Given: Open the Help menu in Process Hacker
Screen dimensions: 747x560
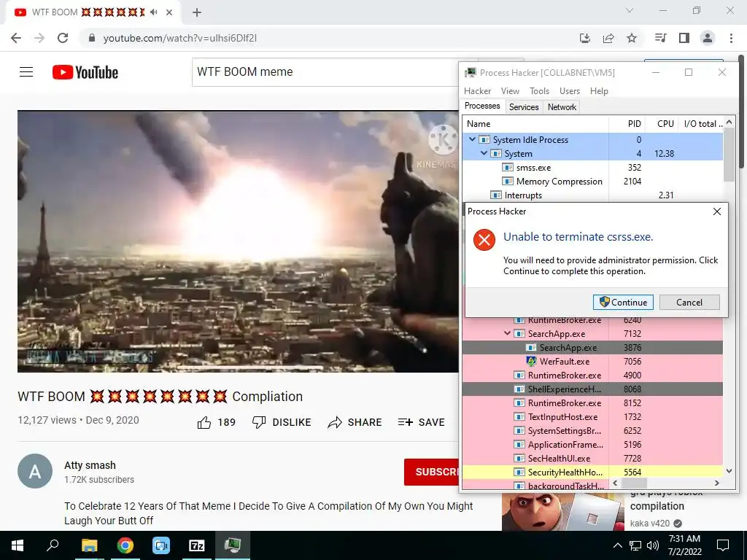Looking at the screenshot, I should [599, 91].
